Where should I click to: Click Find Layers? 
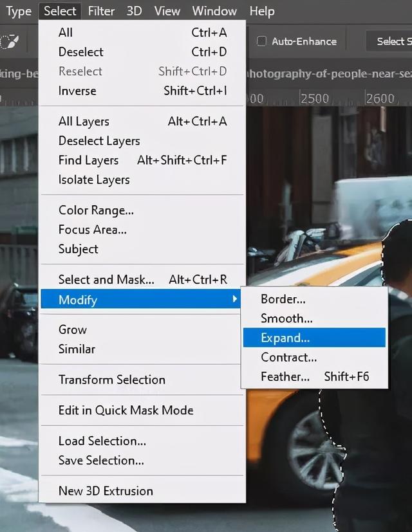[142, 160]
